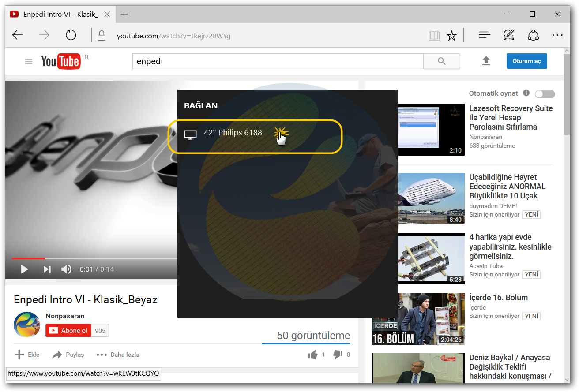Viewport: 579px width, 392px height.
Task: Dislike the video with thumbs down
Action: pyautogui.click(x=338, y=355)
